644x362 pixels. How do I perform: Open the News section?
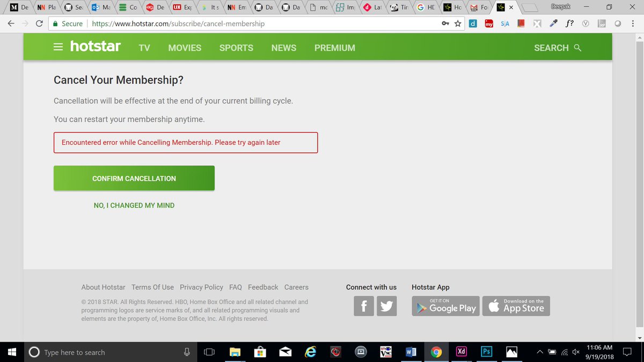pos(284,48)
